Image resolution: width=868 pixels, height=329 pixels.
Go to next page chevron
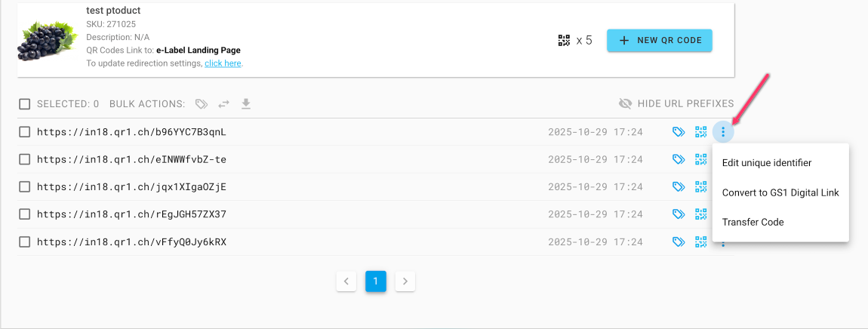click(x=405, y=281)
